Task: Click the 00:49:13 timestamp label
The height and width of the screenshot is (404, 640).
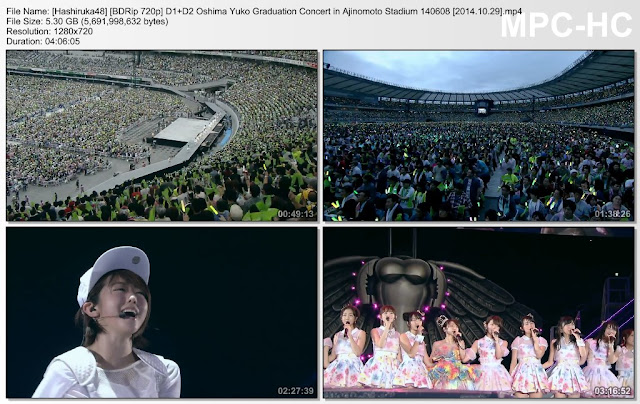Action: coord(296,214)
